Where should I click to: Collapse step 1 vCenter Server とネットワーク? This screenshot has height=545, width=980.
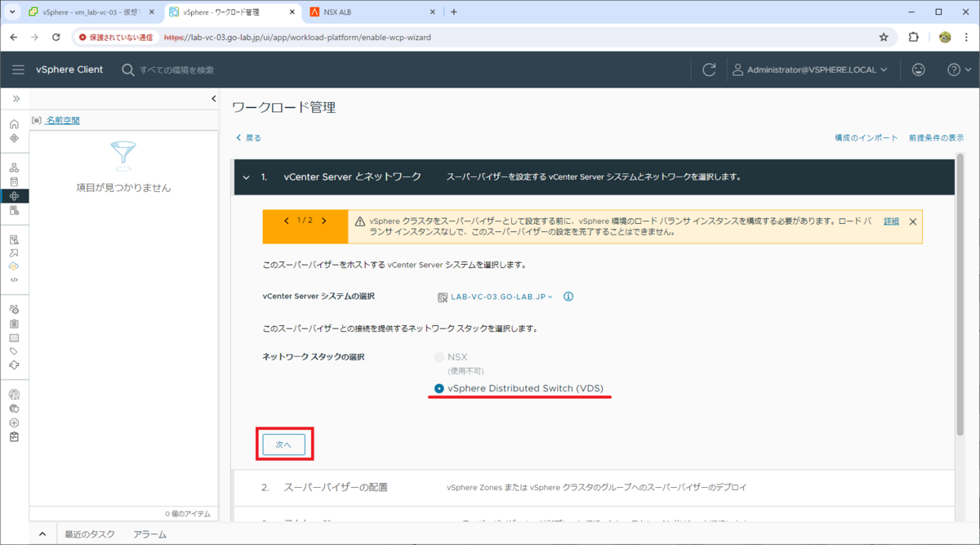pyautogui.click(x=246, y=176)
